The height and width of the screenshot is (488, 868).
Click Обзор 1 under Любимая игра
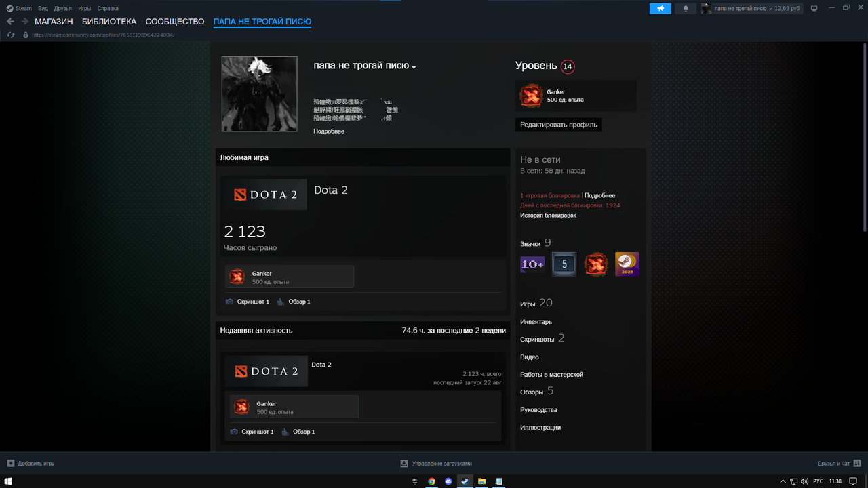click(x=294, y=302)
